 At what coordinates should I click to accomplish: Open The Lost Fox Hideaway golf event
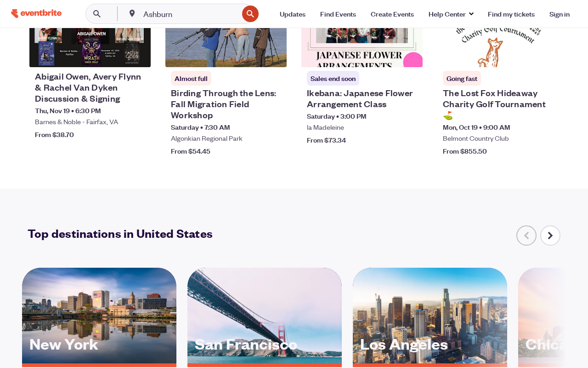pyautogui.click(x=494, y=104)
